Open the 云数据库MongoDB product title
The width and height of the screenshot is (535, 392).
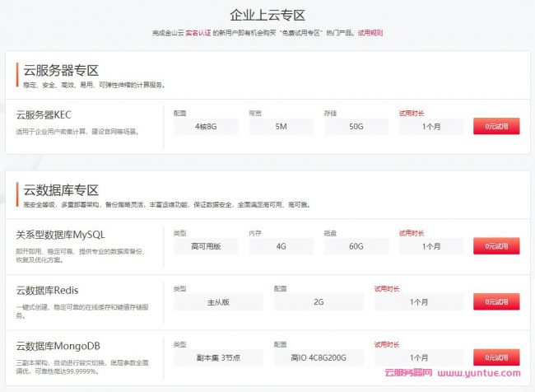point(61,345)
